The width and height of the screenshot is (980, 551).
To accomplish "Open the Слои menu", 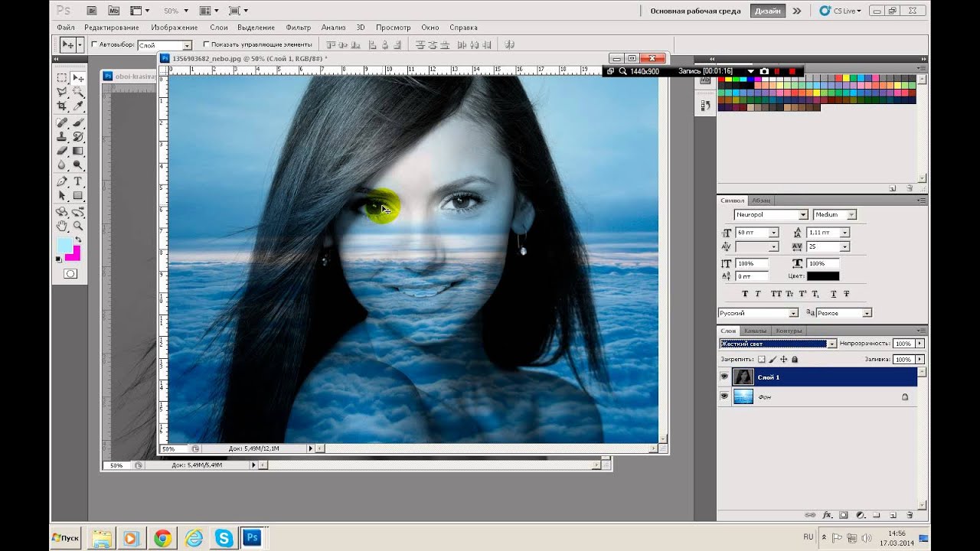I will (218, 28).
